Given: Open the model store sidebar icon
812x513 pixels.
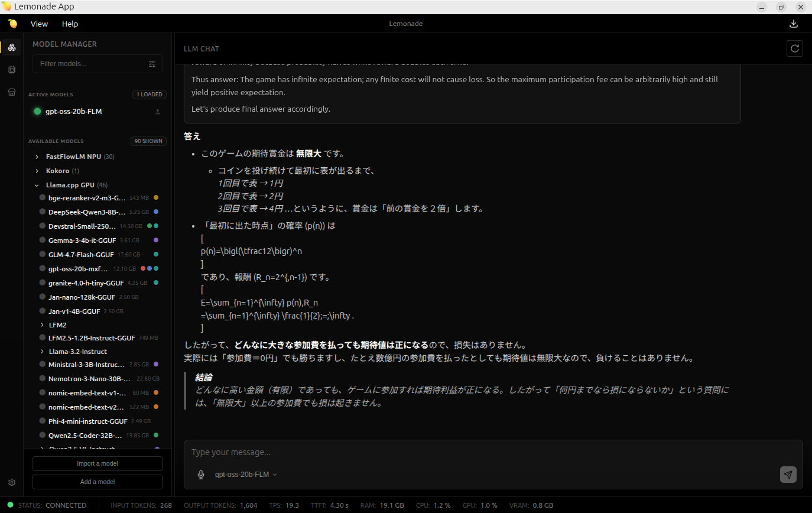Looking at the screenshot, I should pos(11,92).
